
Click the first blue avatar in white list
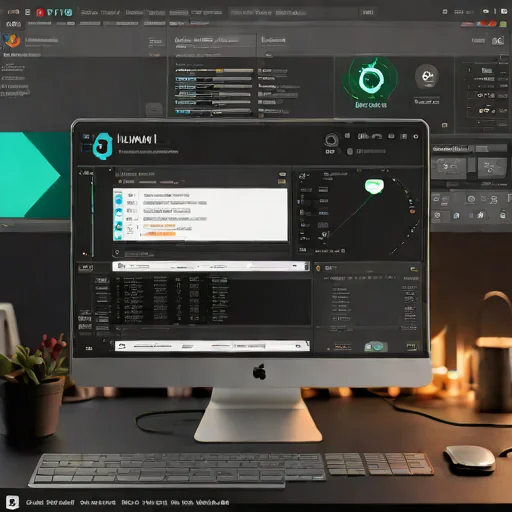(119, 200)
